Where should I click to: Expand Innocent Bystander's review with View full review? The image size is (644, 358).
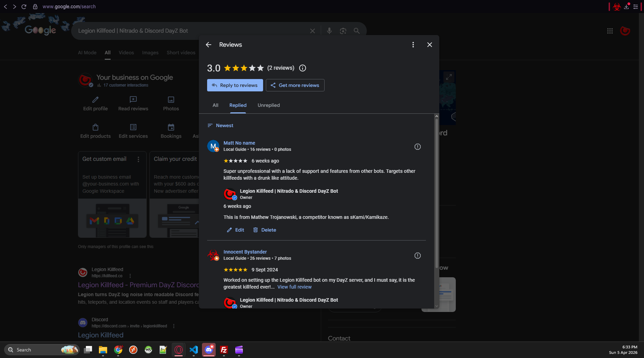pyautogui.click(x=294, y=287)
